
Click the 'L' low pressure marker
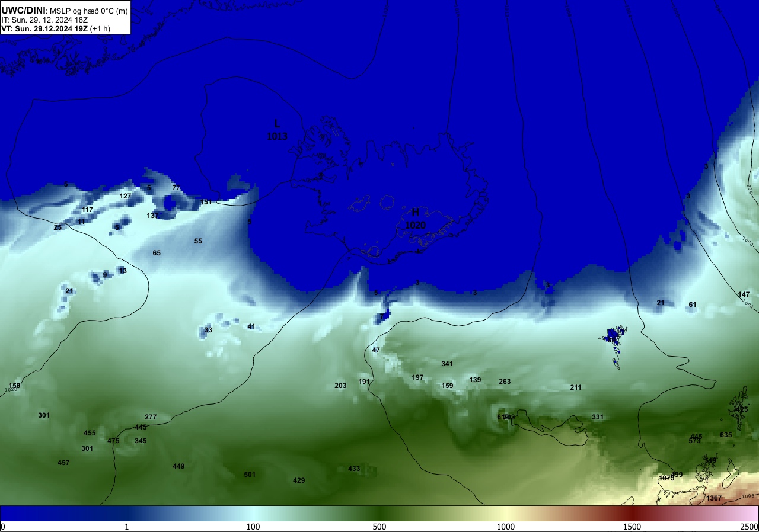click(x=277, y=124)
